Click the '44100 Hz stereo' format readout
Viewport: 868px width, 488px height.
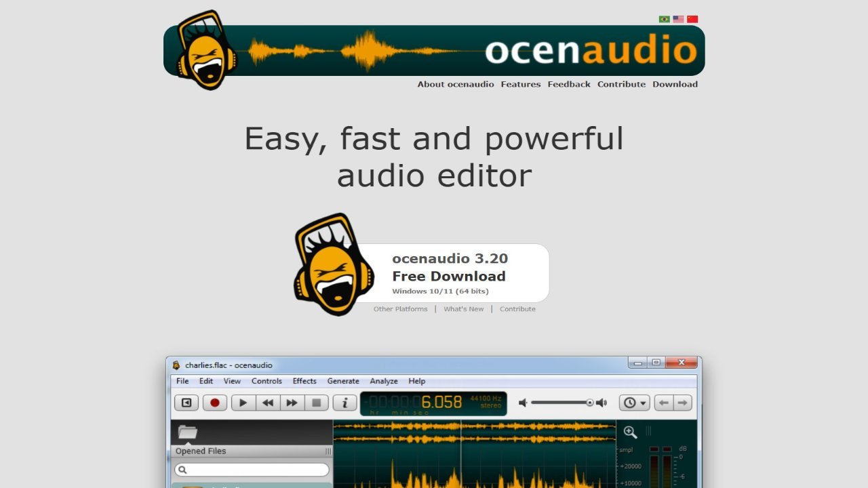point(486,401)
